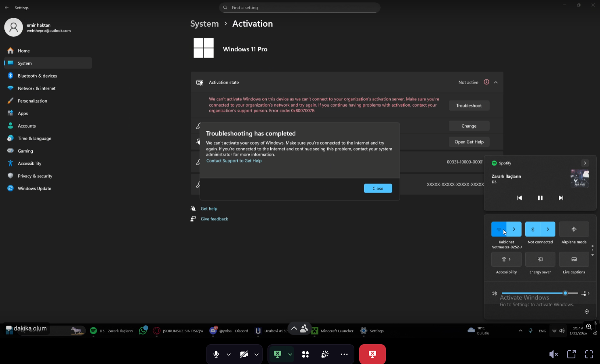Open the Ucubevi taskbar app
The width and height of the screenshot is (600, 364).
(271, 331)
